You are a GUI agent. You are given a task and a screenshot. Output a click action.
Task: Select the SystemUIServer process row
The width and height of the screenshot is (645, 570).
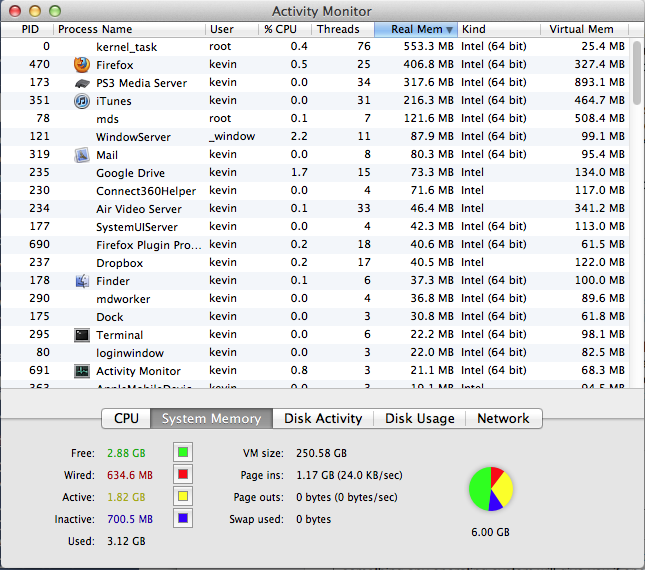coord(315,227)
